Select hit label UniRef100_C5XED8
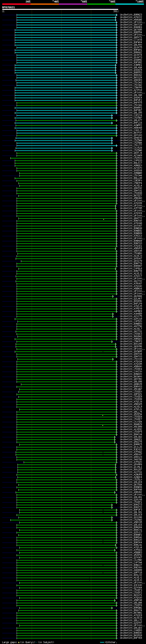 131,193
